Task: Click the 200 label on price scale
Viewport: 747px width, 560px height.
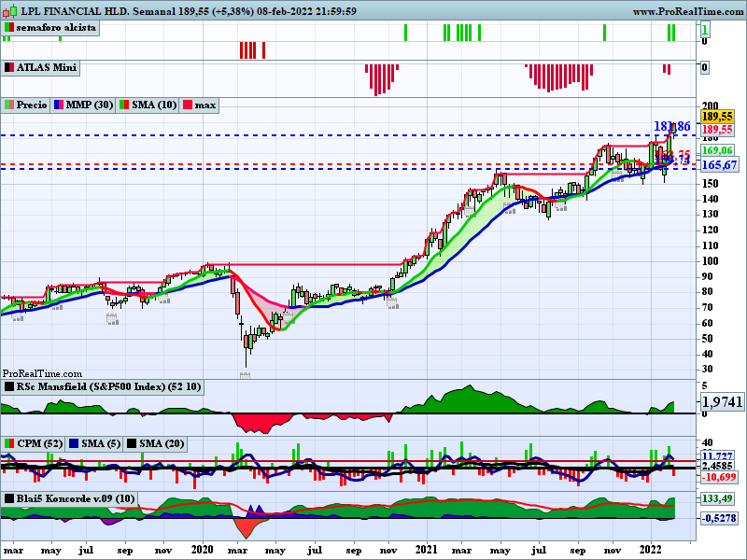Action: pyautogui.click(x=710, y=105)
